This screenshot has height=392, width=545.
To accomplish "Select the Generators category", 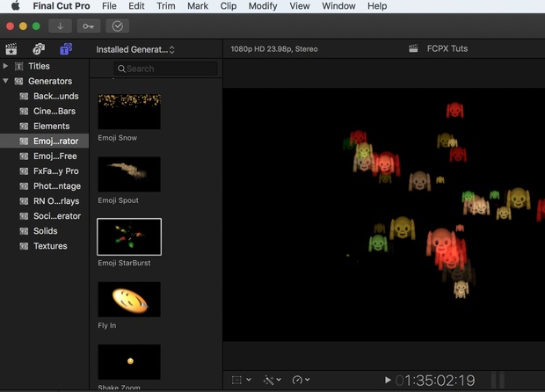I will pyautogui.click(x=50, y=82).
